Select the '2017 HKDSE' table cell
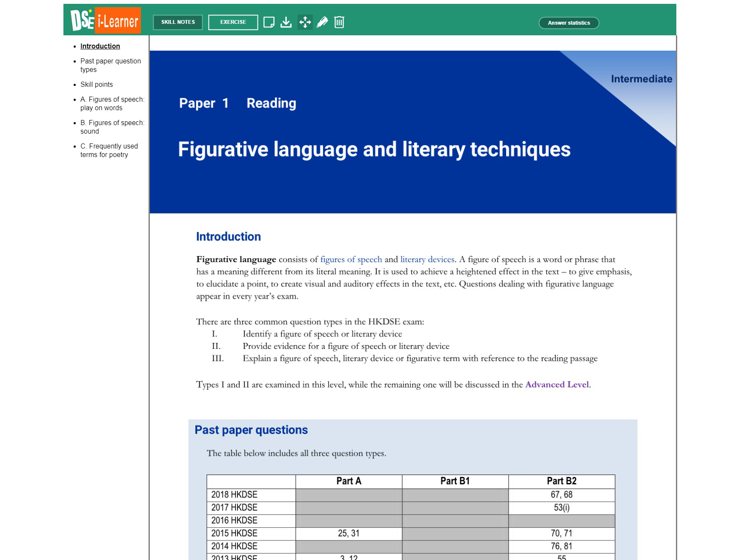747x560 pixels. point(251,507)
